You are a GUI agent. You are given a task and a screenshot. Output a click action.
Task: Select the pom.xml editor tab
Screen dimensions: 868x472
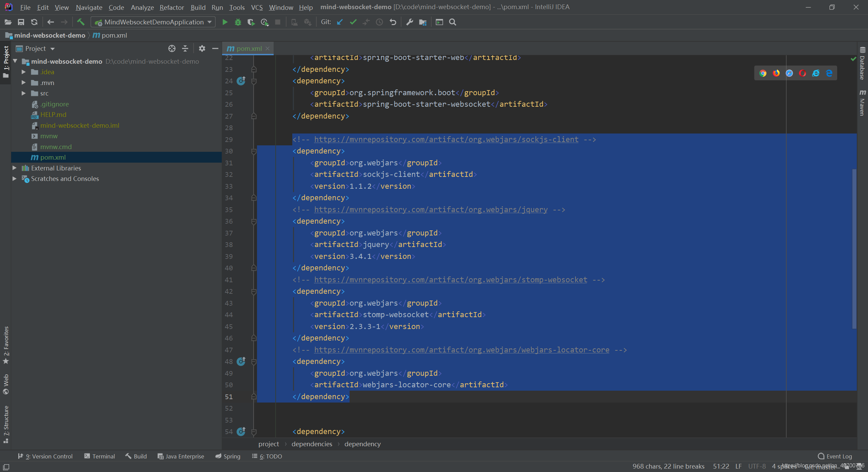click(249, 48)
